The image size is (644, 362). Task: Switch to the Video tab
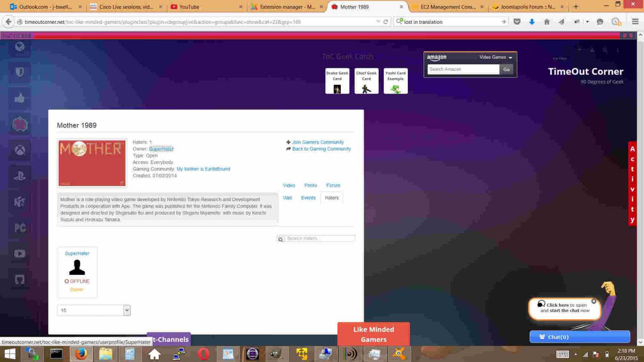click(289, 185)
